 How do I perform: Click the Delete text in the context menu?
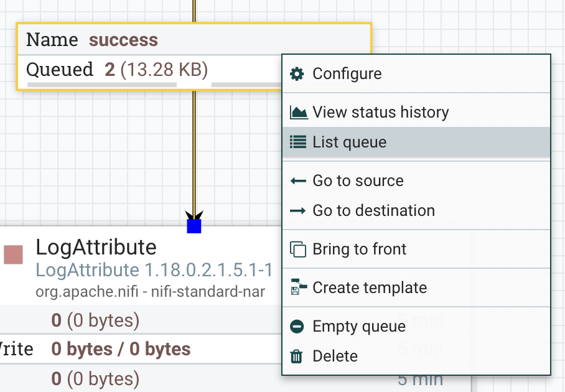tap(335, 357)
